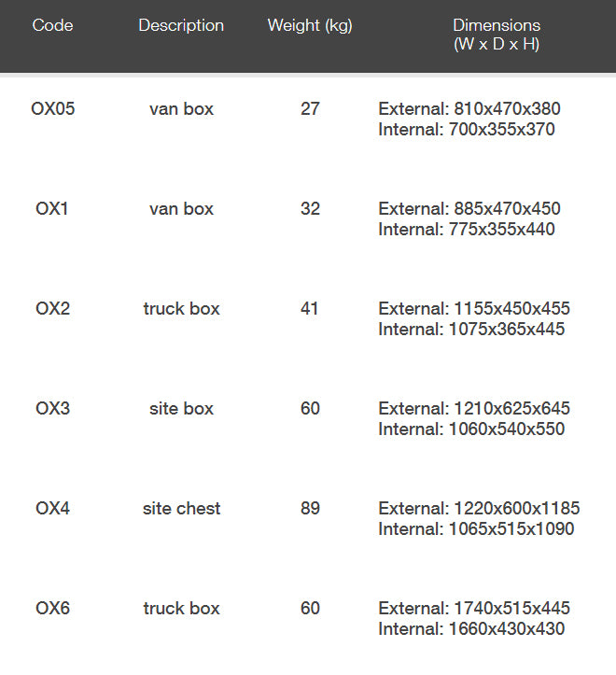Screen dimensions: 616x675
Task: Select the OX6 product code
Action: (x=52, y=609)
